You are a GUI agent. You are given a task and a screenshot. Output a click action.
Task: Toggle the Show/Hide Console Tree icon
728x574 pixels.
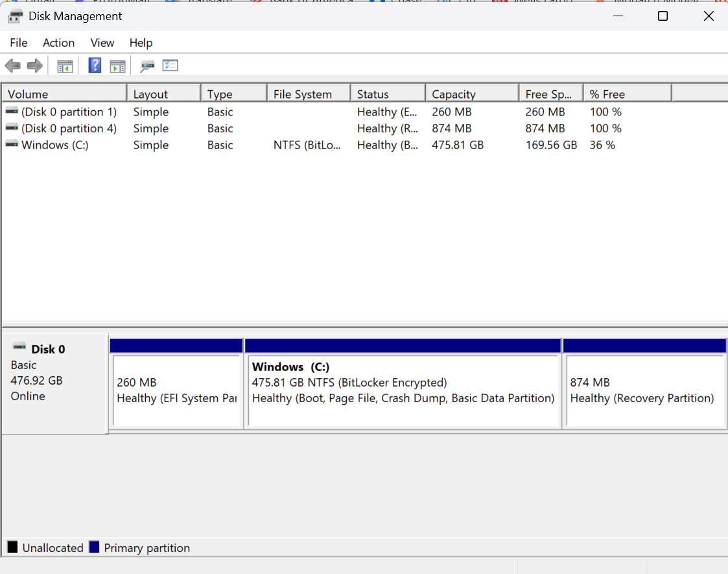coord(65,66)
